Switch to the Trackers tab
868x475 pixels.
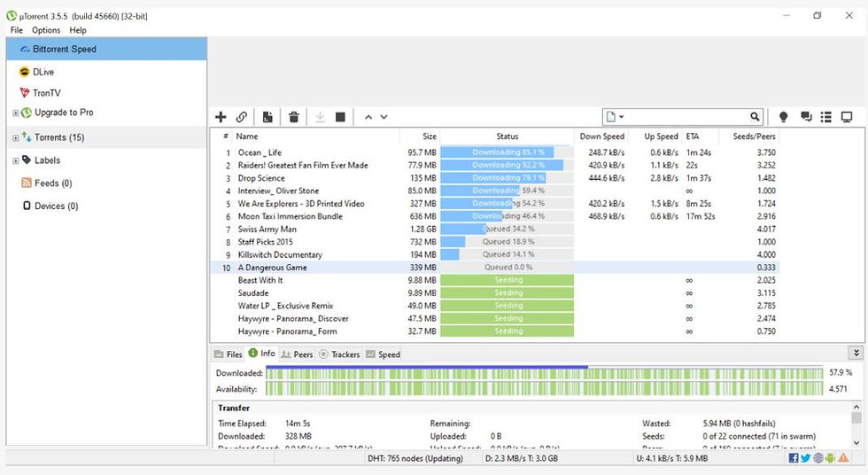[339, 354]
